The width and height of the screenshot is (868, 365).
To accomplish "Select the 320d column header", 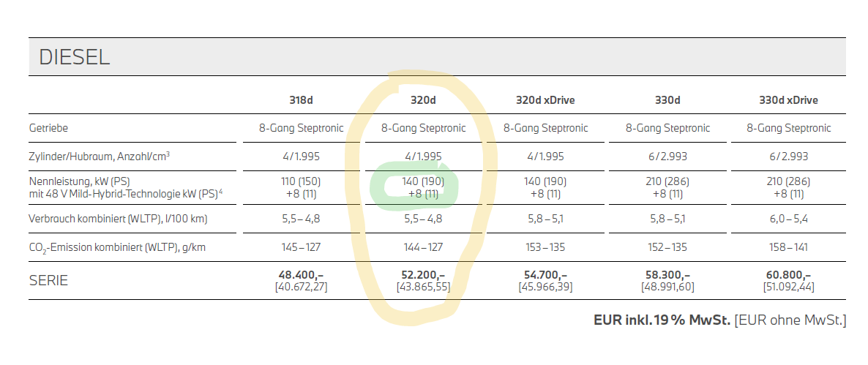I will tap(424, 100).
